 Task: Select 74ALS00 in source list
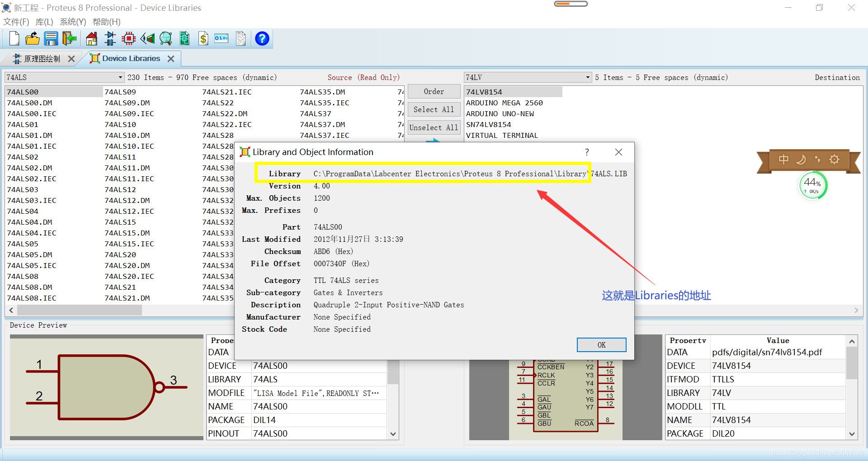[x=23, y=92]
